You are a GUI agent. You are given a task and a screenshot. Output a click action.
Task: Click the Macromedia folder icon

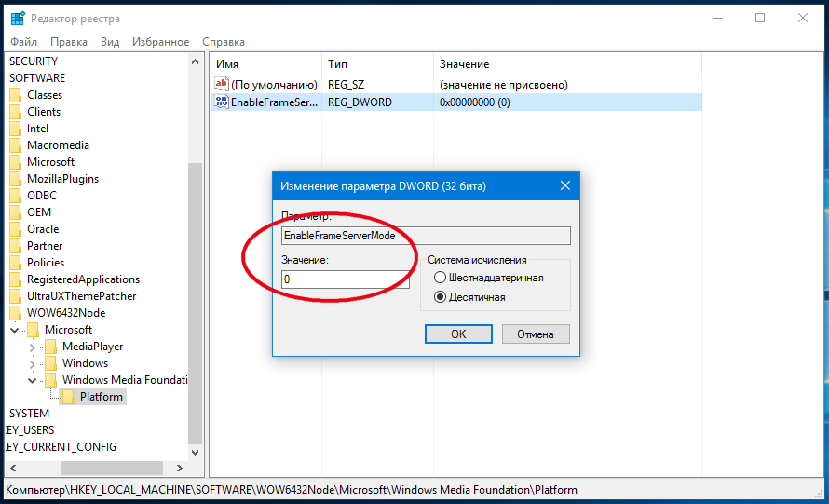pyautogui.click(x=15, y=145)
